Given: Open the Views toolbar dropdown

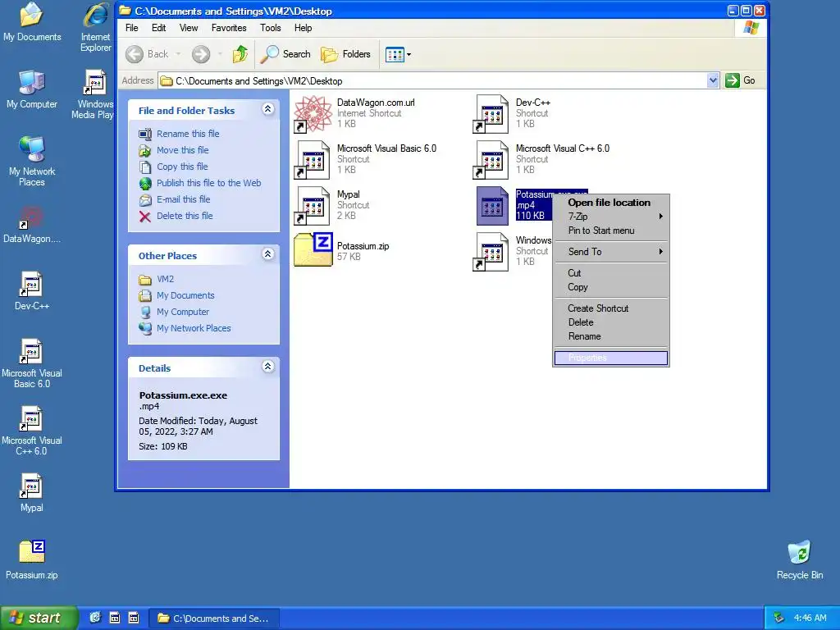Looking at the screenshot, I should [x=398, y=54].
